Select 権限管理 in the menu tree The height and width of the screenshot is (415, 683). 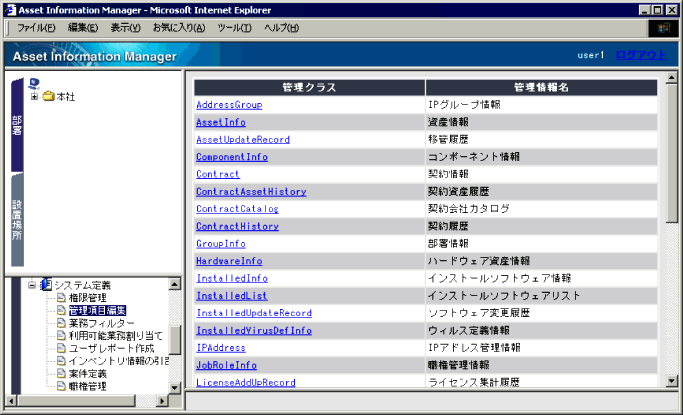click(x=88, y=298)
